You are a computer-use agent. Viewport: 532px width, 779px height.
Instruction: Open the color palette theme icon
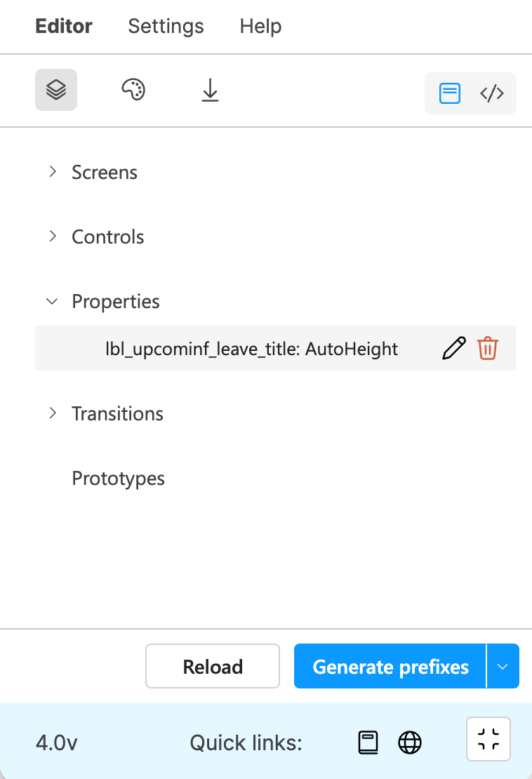pos(133,90)
